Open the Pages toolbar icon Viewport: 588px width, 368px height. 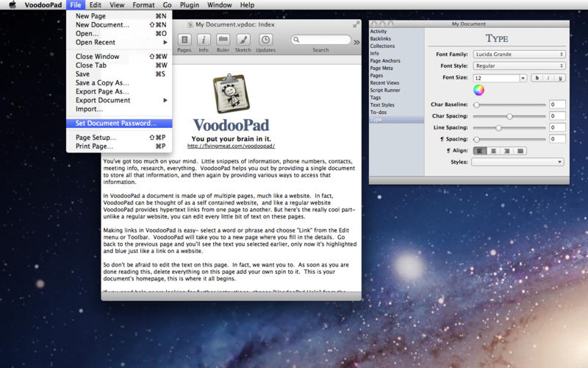pyautogui.click(x=184, y=40)
